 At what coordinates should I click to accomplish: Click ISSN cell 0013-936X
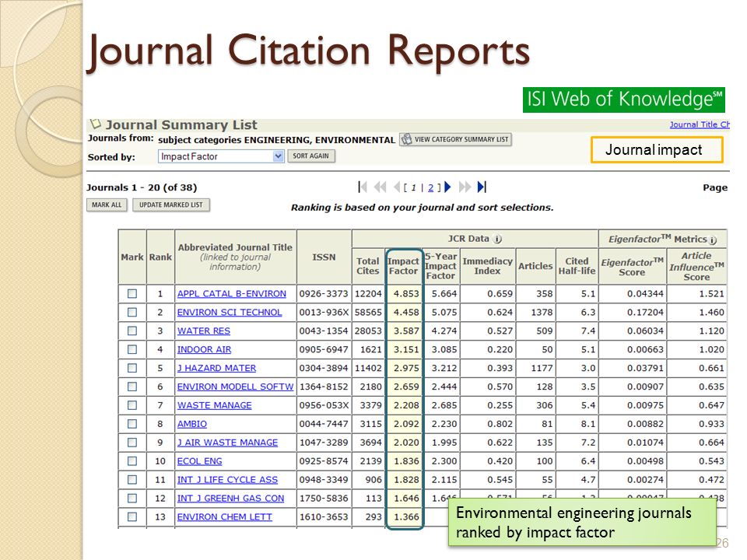pyautogui.click(x=324, y=313)
